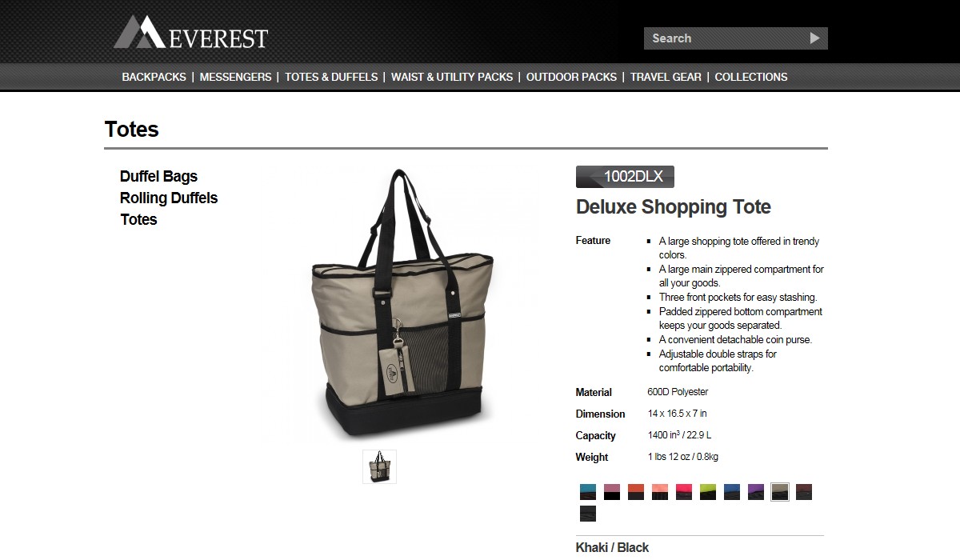Open the Duffel Bags sidebar link
This screenshot has width=960, height=560.
[x=158, y=177]
